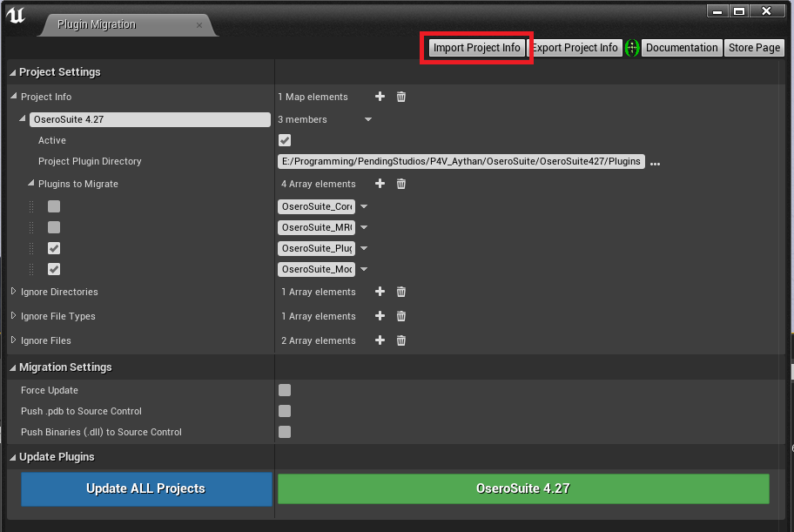The image size is (794, 532).
Task: Add an Ignore Directories array element
Action: point(380,292)
